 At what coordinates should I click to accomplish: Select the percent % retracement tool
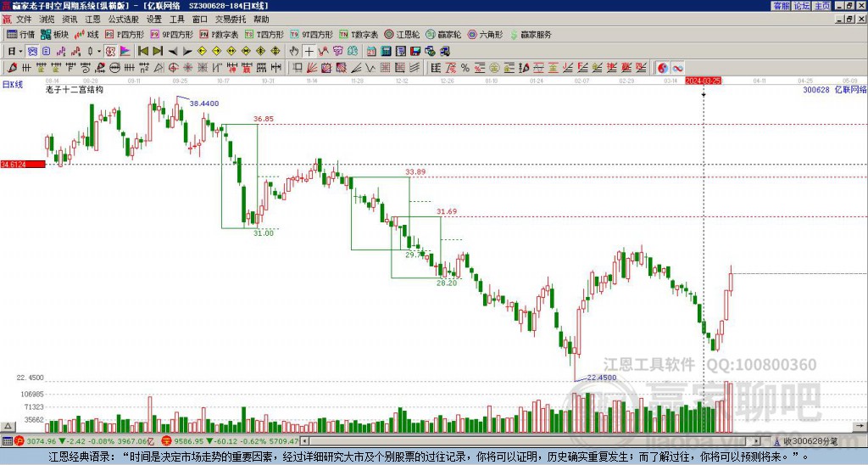coord(465,68)
